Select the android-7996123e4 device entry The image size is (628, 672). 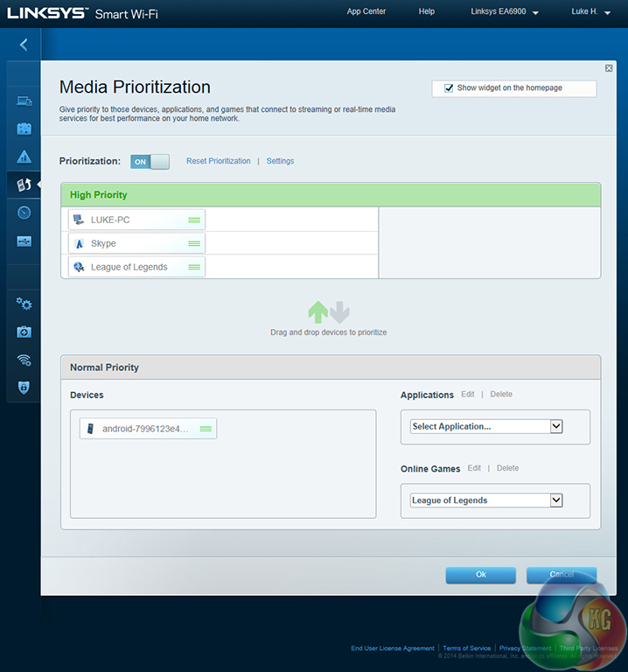click(x=148, y=429)
